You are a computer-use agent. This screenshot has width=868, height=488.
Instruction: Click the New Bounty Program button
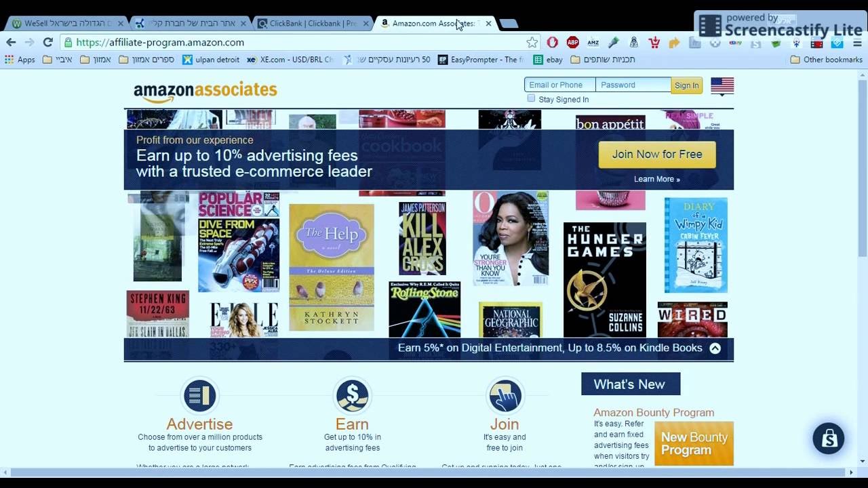694,444
